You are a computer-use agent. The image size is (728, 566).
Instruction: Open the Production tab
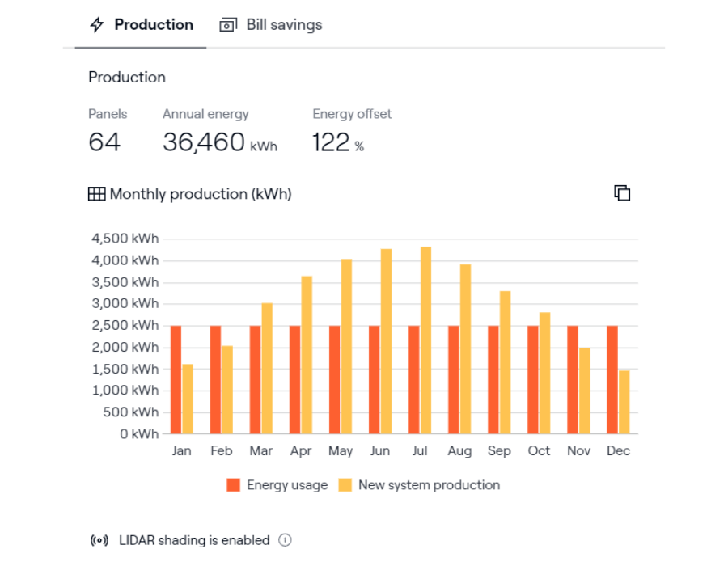click(141, 24)
